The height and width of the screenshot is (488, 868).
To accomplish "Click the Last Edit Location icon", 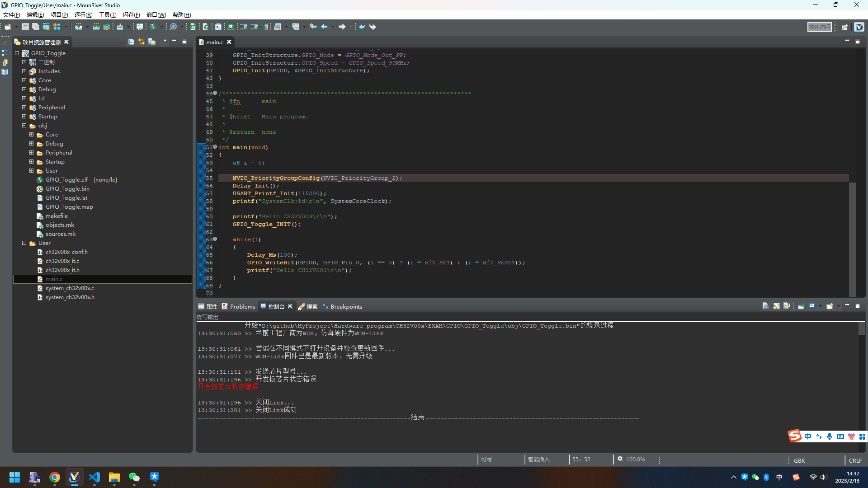I will click(313, 27).
